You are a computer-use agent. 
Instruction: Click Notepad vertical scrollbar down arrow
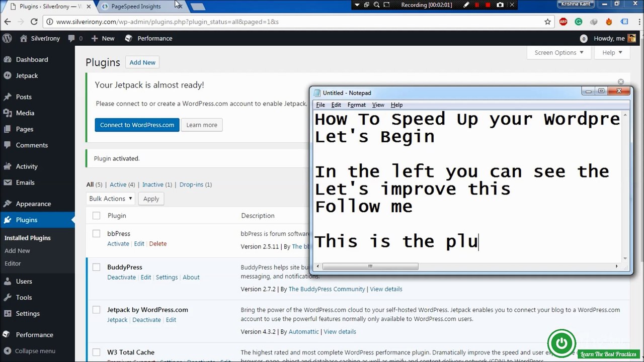625,258
